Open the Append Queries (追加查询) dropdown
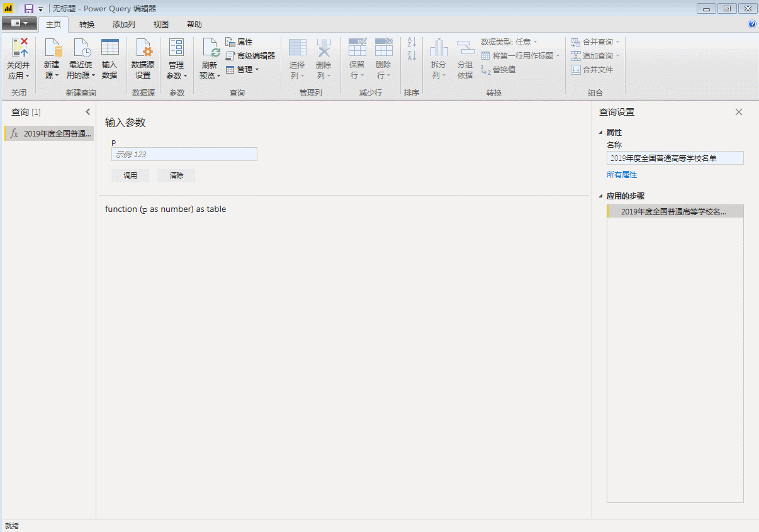The height and width of the screenshot is (532, 759). (595, 56)
